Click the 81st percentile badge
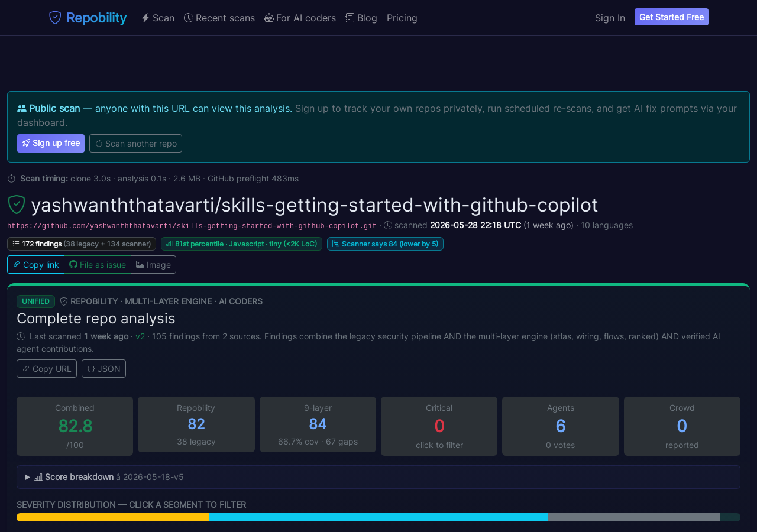Screen dimensions: 757x532 pos(241,244)
